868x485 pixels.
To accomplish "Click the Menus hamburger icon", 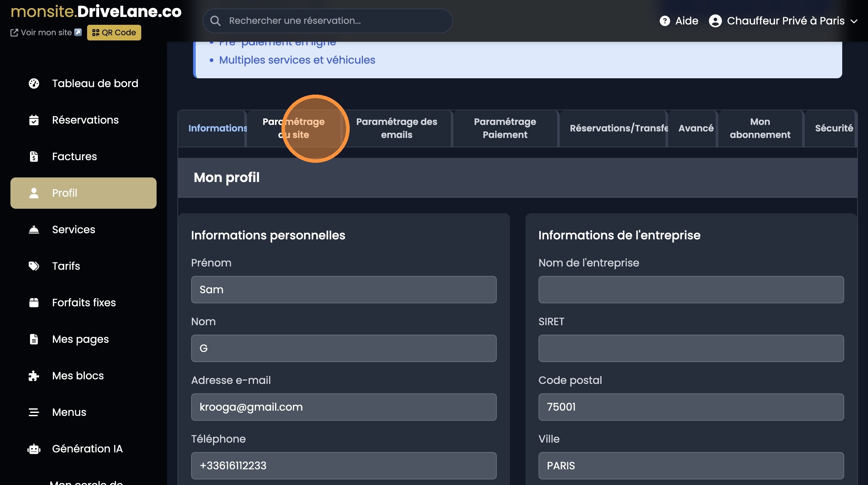I will (x=34, y=412).
